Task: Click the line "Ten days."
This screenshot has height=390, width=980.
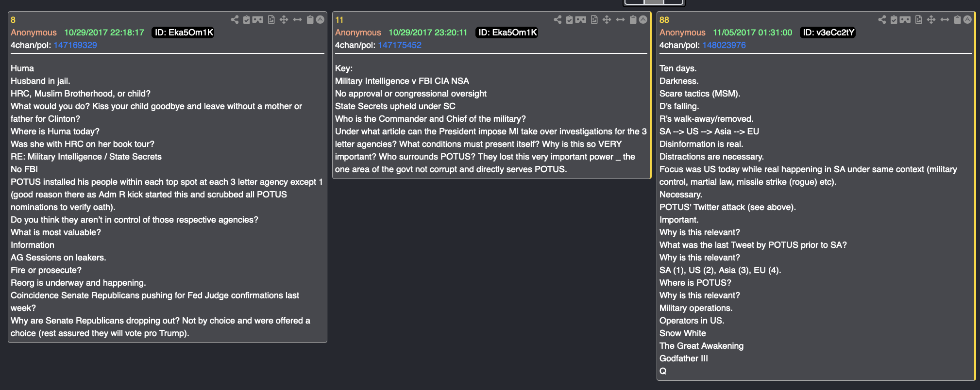Action: [x=678, y=68]
